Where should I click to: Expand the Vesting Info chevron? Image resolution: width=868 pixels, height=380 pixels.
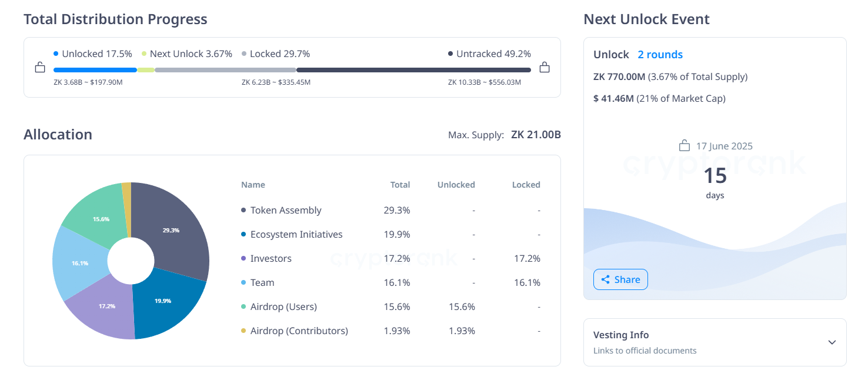point(832,342)
